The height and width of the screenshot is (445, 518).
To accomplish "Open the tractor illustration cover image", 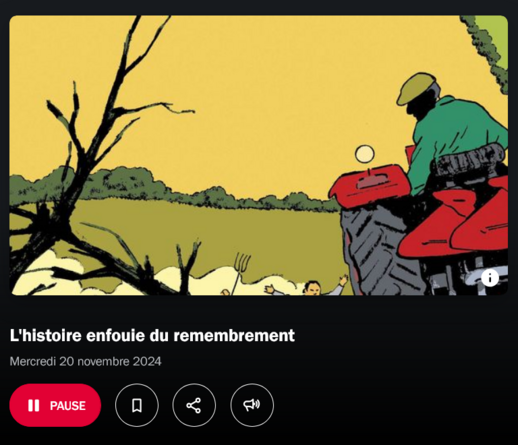I will tap(259, 155).
